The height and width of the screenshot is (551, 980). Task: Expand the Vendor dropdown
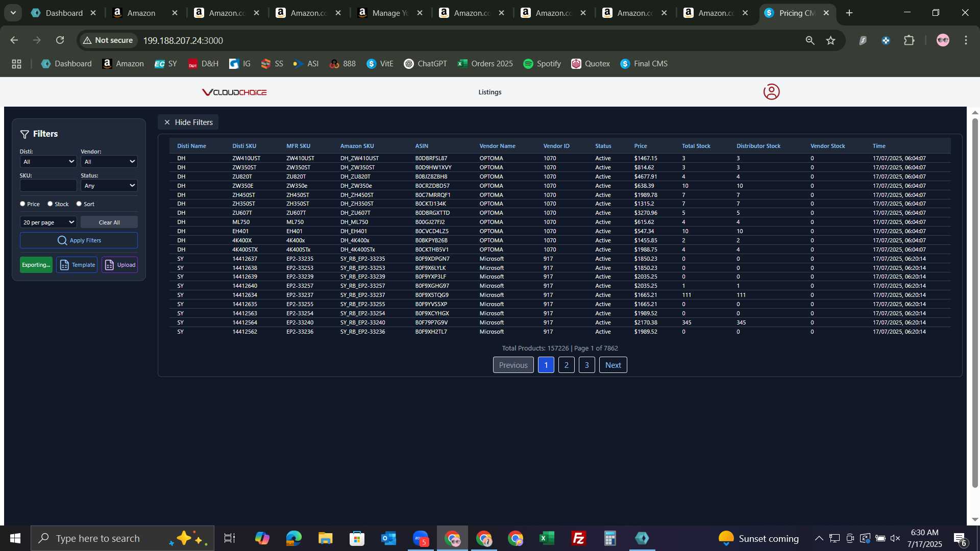click(109, 162)
